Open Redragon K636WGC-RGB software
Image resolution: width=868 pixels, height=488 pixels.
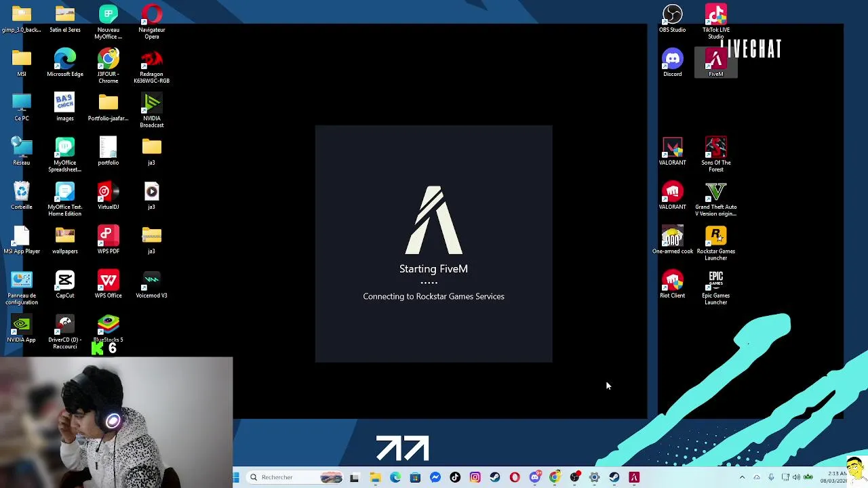coord(151,66)
